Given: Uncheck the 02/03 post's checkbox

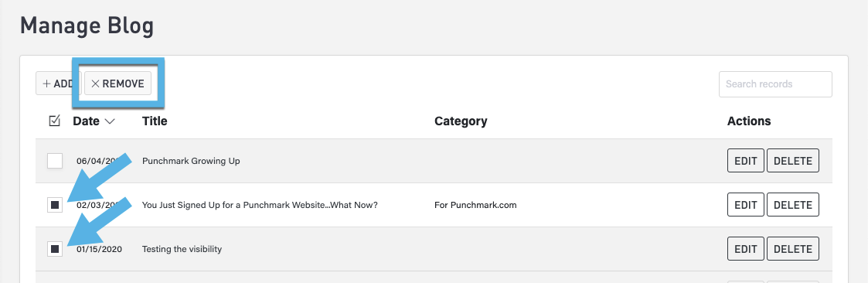Looking at the screenshot, I should tap(55, 205).
